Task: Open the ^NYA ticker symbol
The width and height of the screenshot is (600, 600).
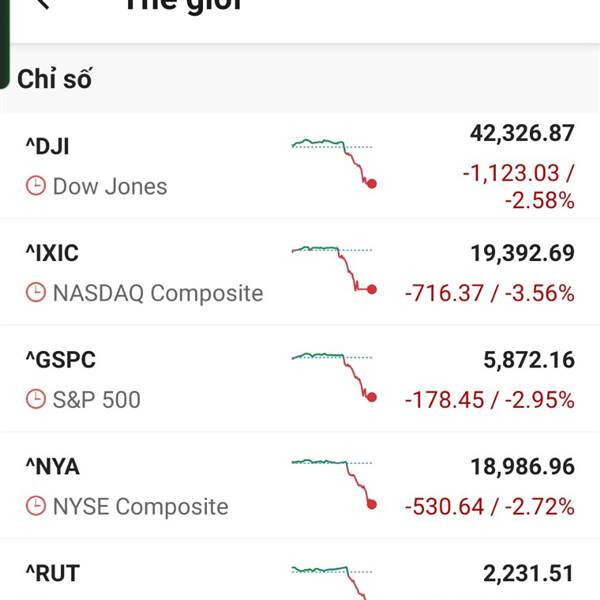Action: point(52,467)
